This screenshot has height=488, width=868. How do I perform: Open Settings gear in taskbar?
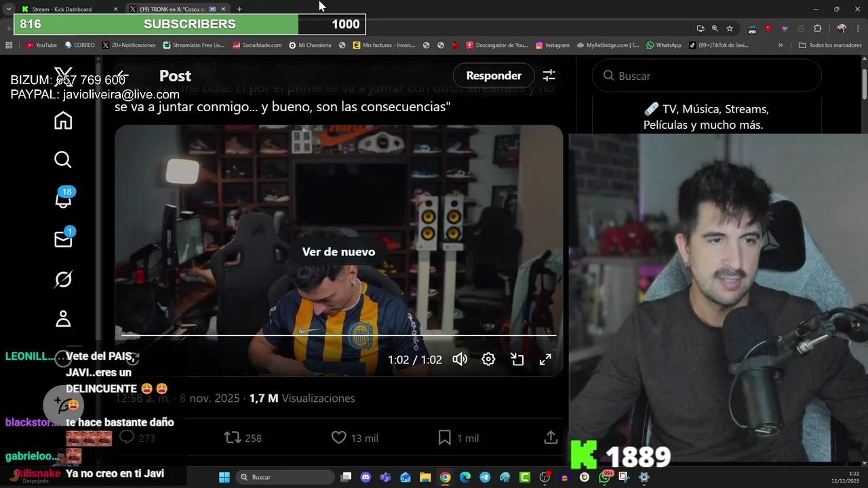click(x=644, y=477)
